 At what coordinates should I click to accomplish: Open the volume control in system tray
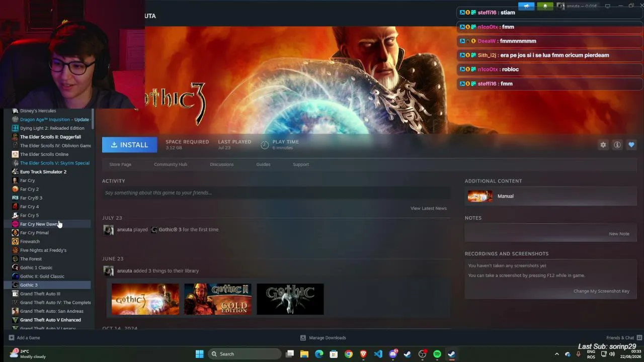[612, 354]
